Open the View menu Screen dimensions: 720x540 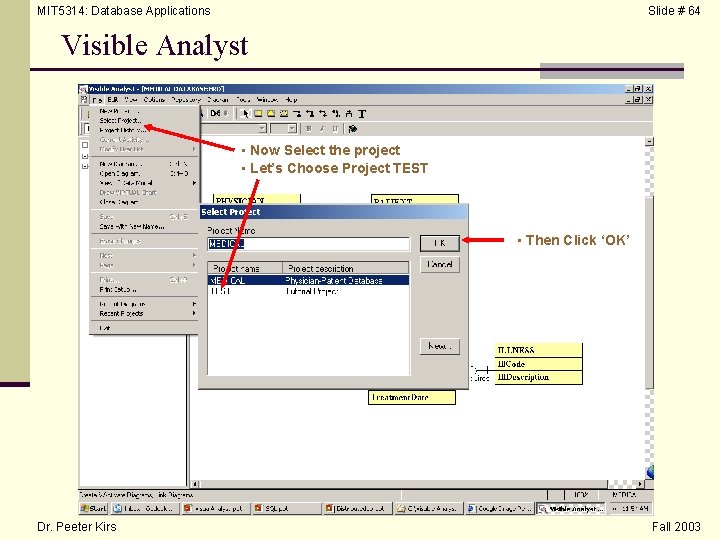click(x=130, y=100)
